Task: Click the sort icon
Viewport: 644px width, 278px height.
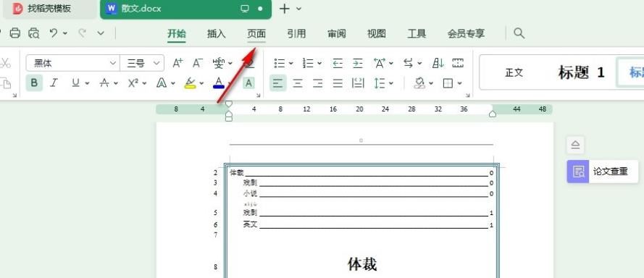Action: 438,63
